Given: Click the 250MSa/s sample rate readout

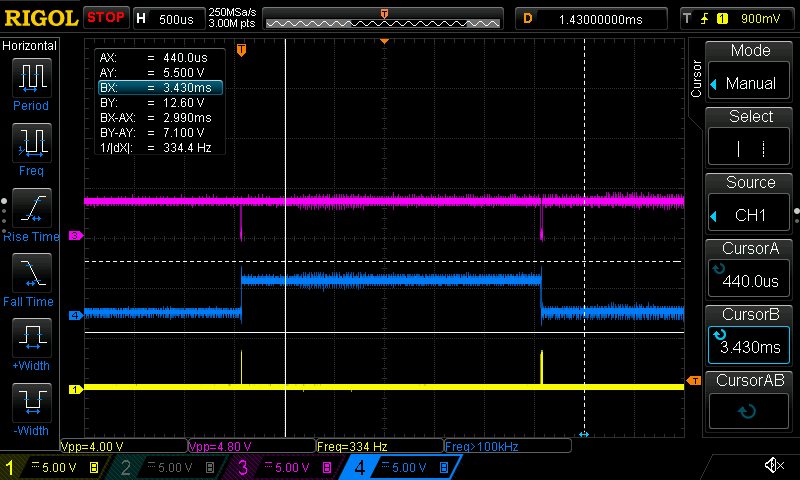Looking at the screenshot, I should [232, 12].
